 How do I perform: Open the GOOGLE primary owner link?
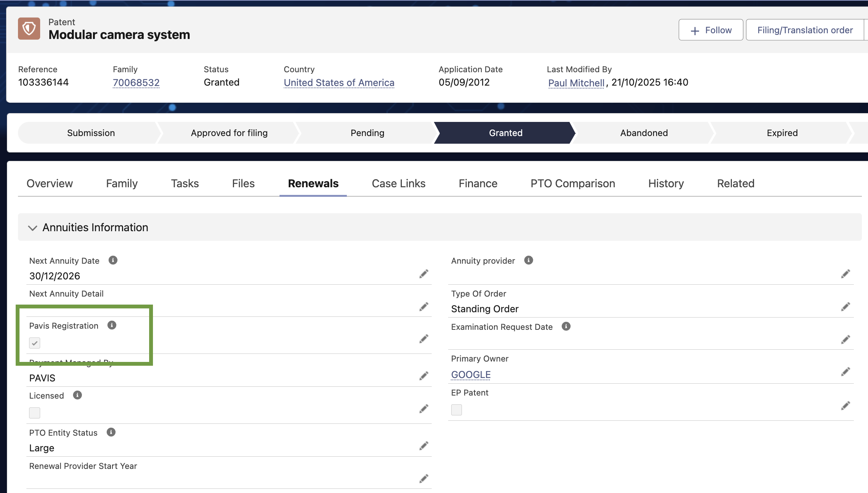(471, 375)
